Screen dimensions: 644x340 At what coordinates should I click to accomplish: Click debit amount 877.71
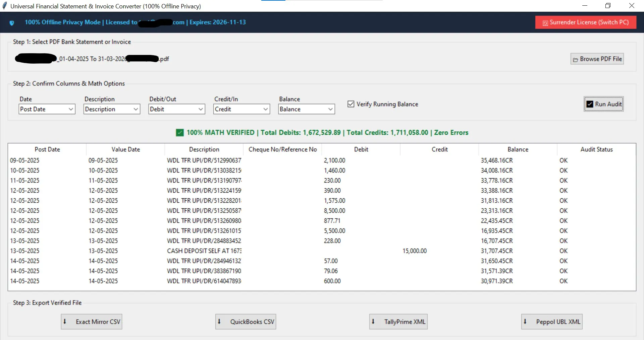click(332, 221)
